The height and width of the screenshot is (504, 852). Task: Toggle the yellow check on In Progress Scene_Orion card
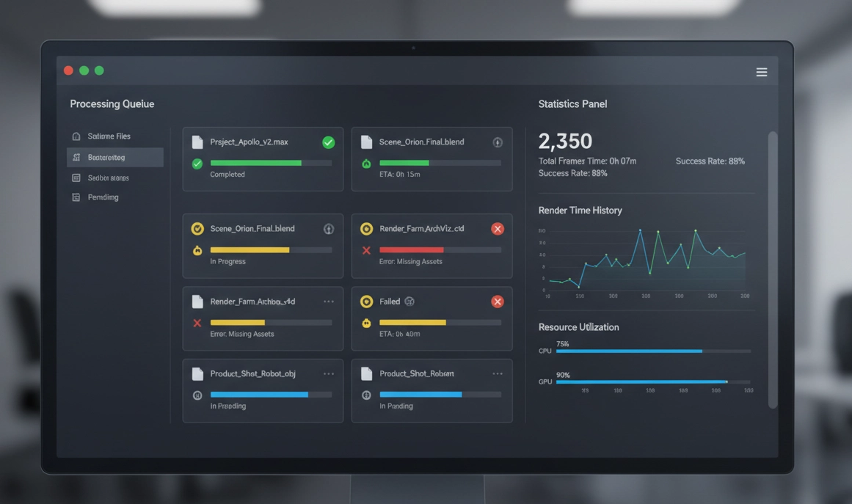[x=197, y=229]
